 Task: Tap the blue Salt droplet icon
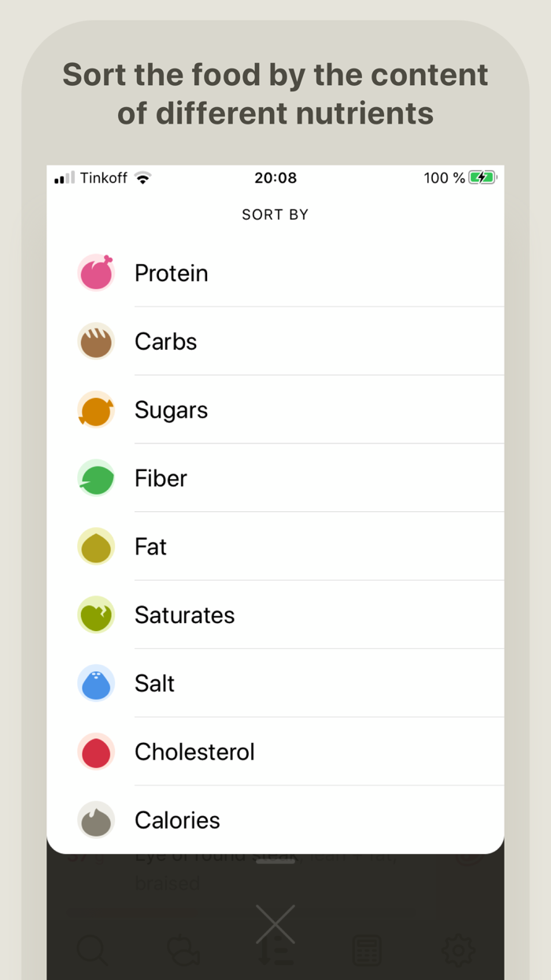(x=95, y=684)
